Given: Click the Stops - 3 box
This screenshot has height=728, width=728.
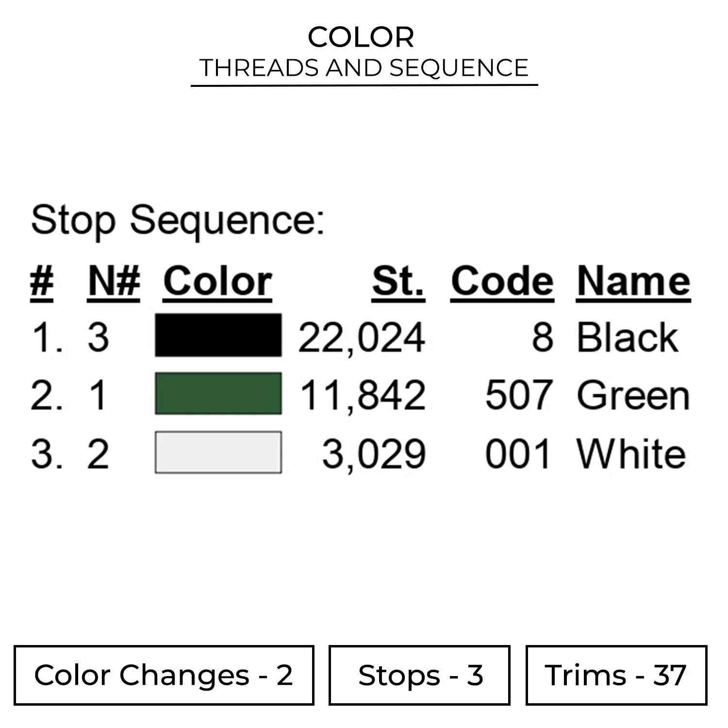Looking at the screenshot, I should 419,675.
